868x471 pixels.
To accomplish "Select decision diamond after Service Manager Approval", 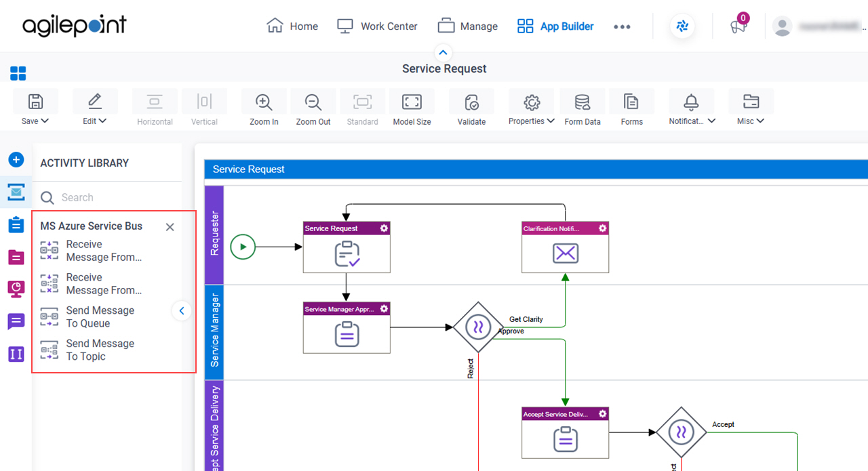I will [x=478, y=327].
